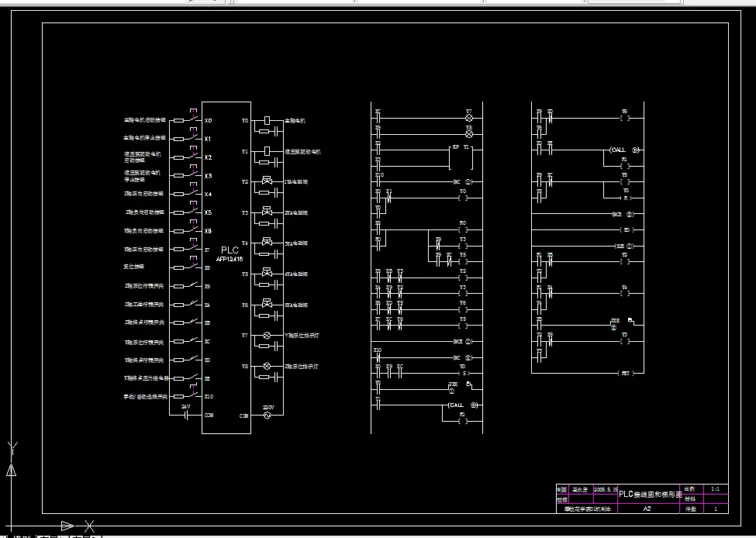Image resolution: width=756 pixels, height=538 pixels.
Task: Click the A2 sheet size cell
Action: click(647, 509)
